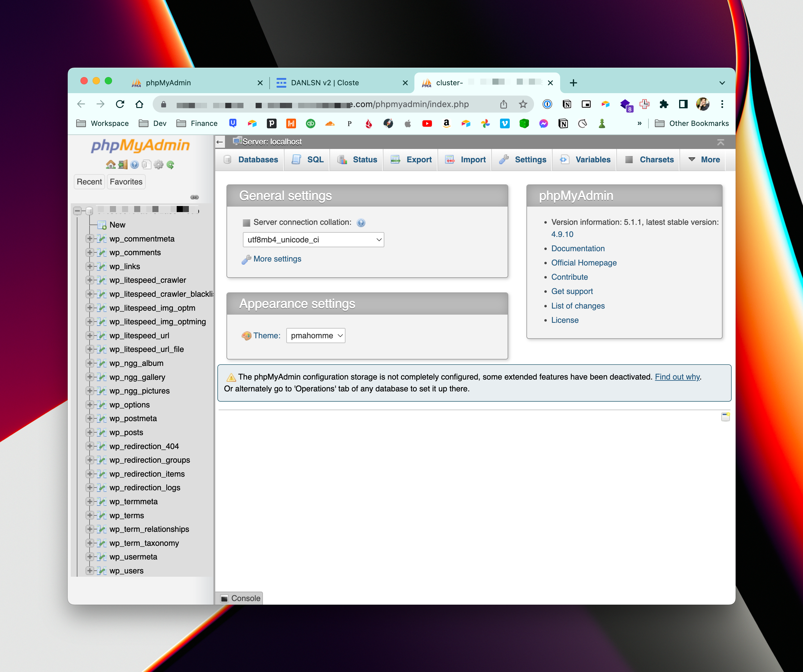The image size is (803, 672).
Task: Open the Variables tab
Action: point(585,160)
